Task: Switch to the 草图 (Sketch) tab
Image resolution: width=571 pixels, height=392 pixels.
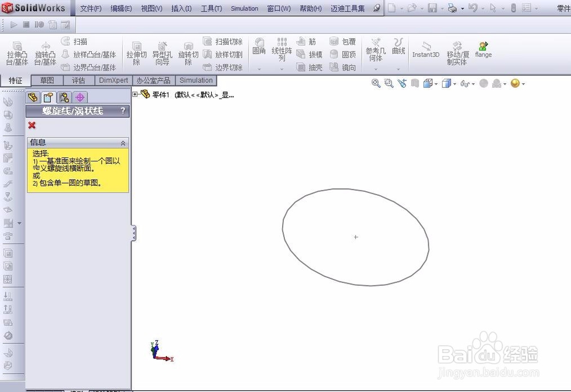Action: pyautogui.click(x=47, y=80)
